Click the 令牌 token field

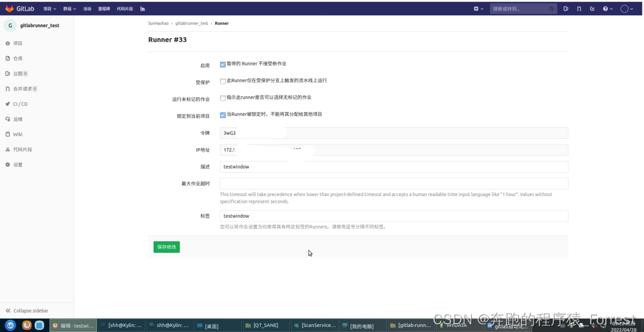pos(394,133)
